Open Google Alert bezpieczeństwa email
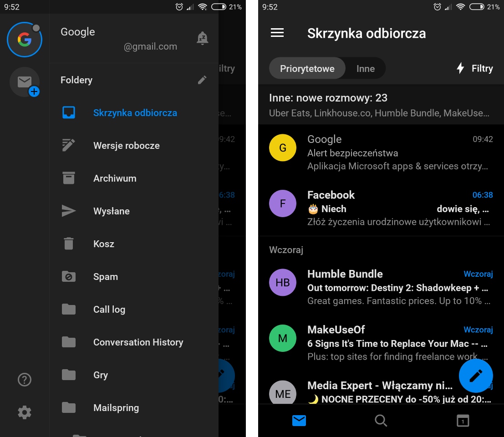This screenshot has width=504, height=437. [381, 152]
